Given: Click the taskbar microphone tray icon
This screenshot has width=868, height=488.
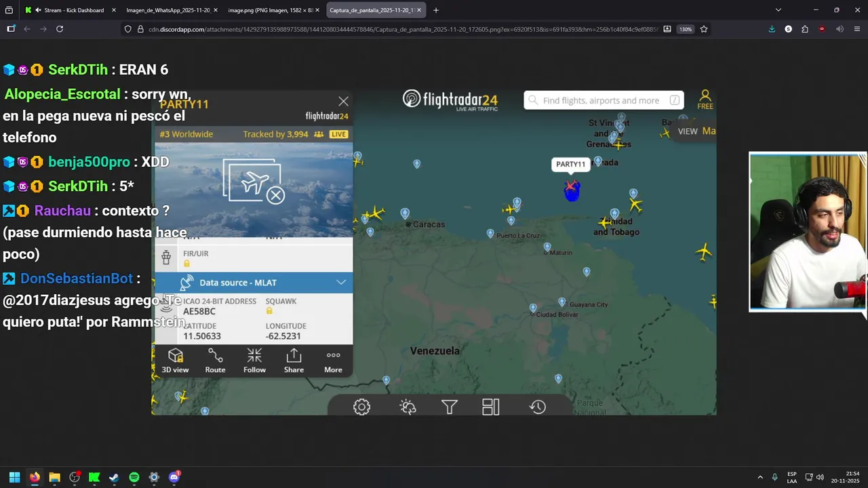Looking at the screenshot, I should point(774,477).
